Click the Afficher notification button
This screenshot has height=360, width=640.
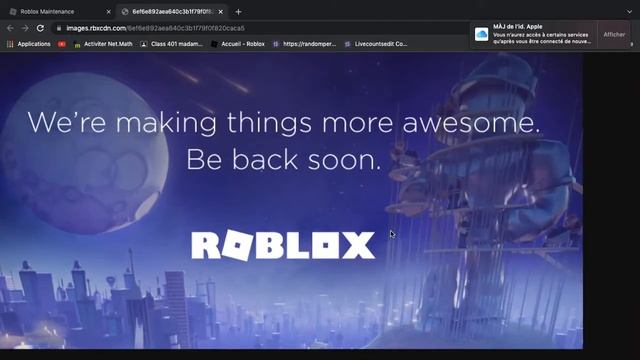tap(614, 35)
